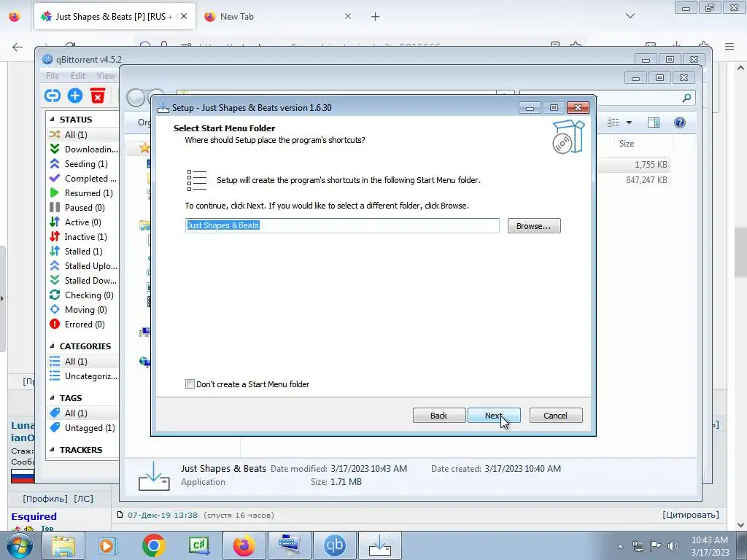Select the Resumed (1) filter

pos(83,192)
